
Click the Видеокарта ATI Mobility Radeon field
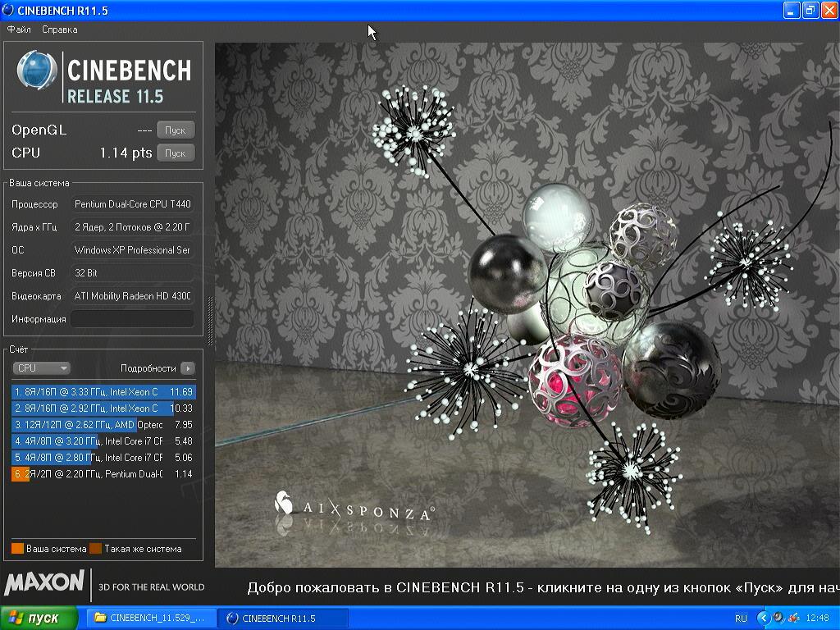(x=132, y=295)
